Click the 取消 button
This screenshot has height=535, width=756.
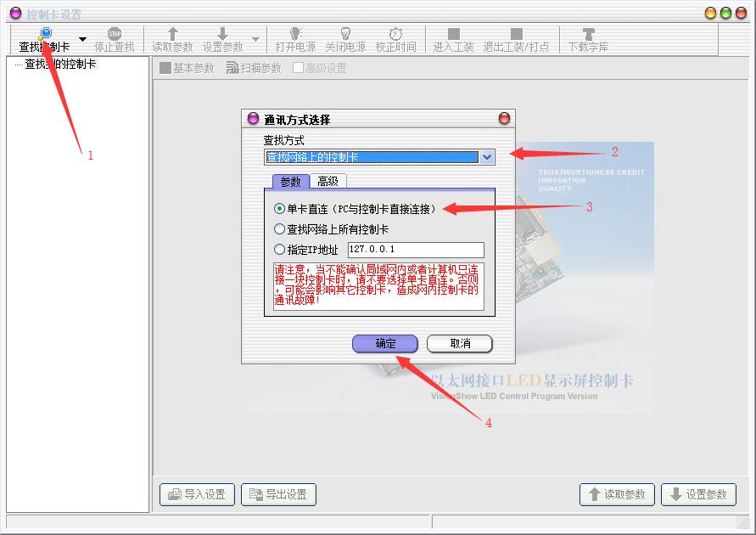[x=460, y=344]
